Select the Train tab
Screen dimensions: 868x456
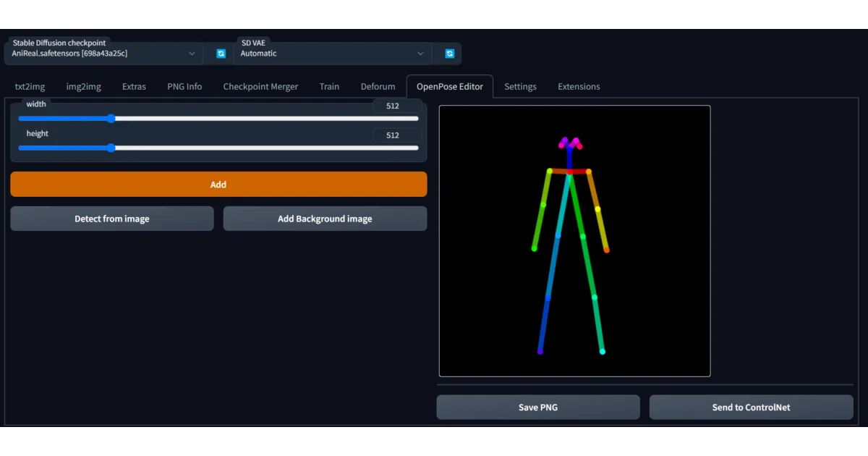[x=329, y=86]
